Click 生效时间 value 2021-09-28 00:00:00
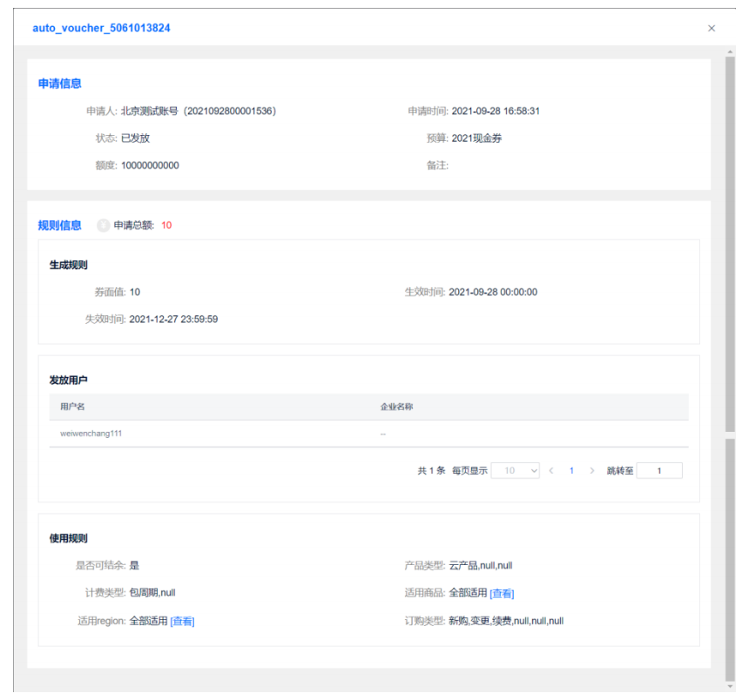The image size is (742, 700). tap(493, 293)
